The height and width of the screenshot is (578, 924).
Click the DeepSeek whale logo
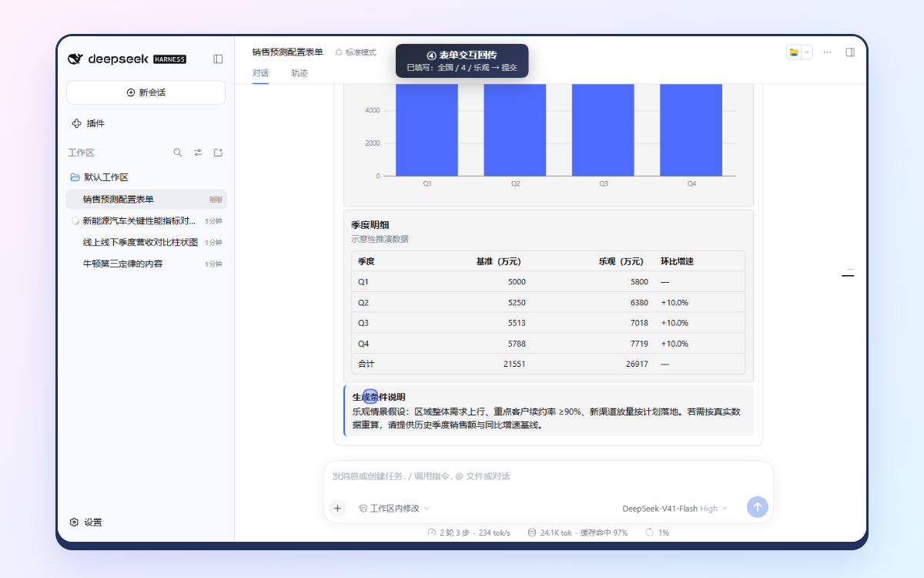click(75, 59)
